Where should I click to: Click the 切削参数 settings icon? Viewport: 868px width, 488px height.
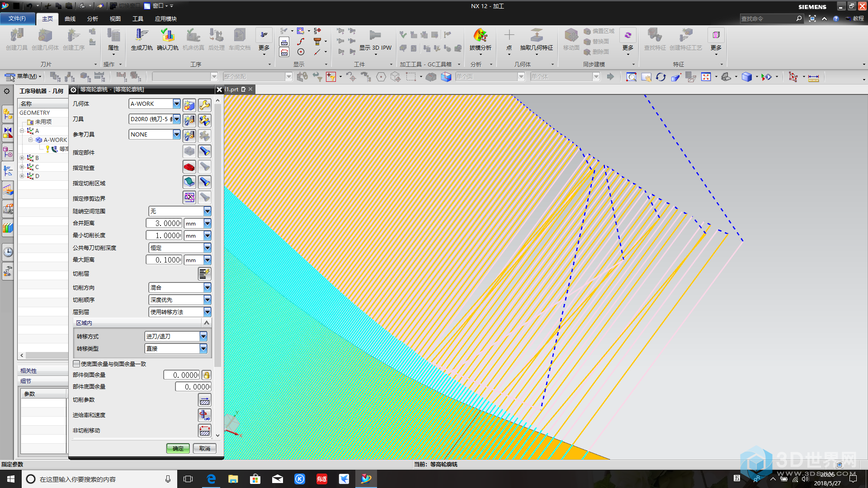[x=204, y=400]
